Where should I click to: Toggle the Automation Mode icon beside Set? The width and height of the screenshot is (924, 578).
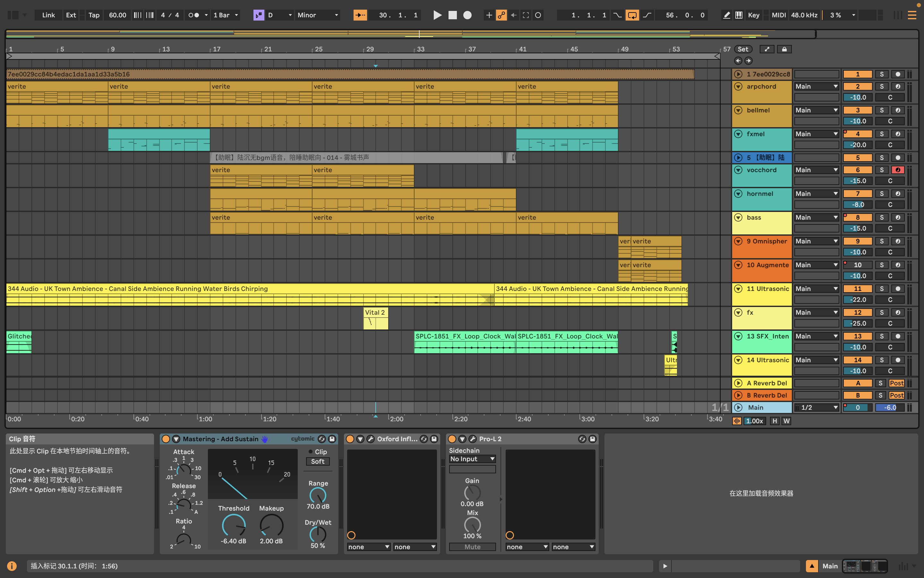[767, 49]
